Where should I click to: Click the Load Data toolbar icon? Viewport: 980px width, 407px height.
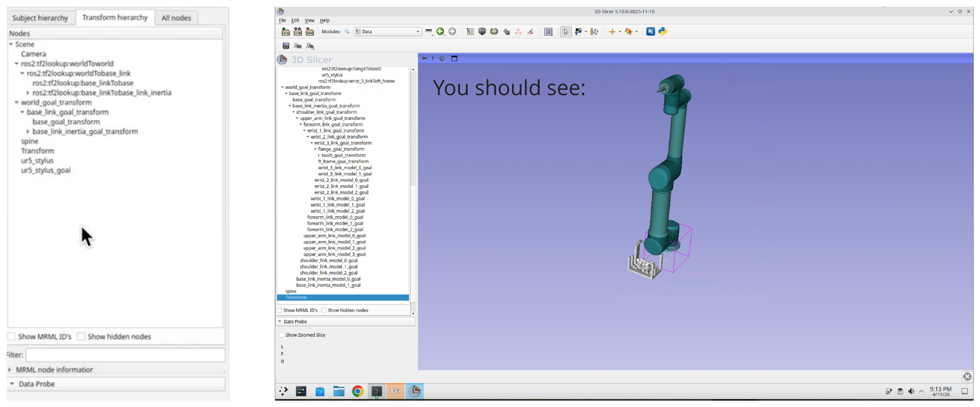tap(286, 31)
